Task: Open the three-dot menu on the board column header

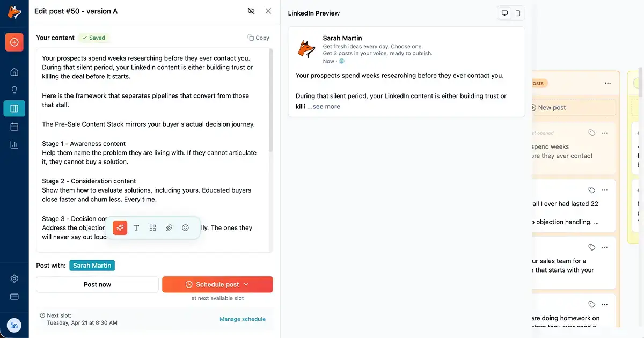Action: (608, 83)
